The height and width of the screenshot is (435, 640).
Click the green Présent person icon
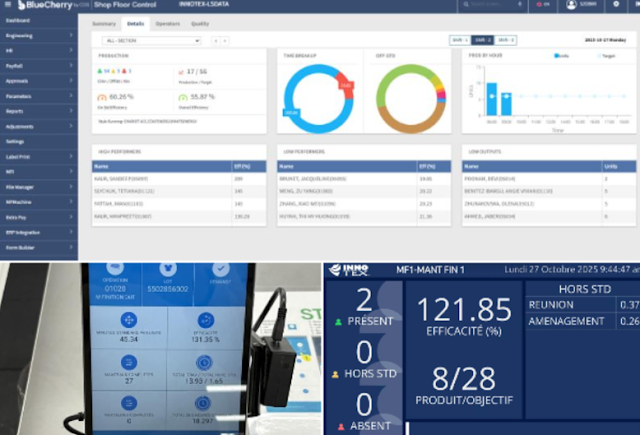click(338, 322)
